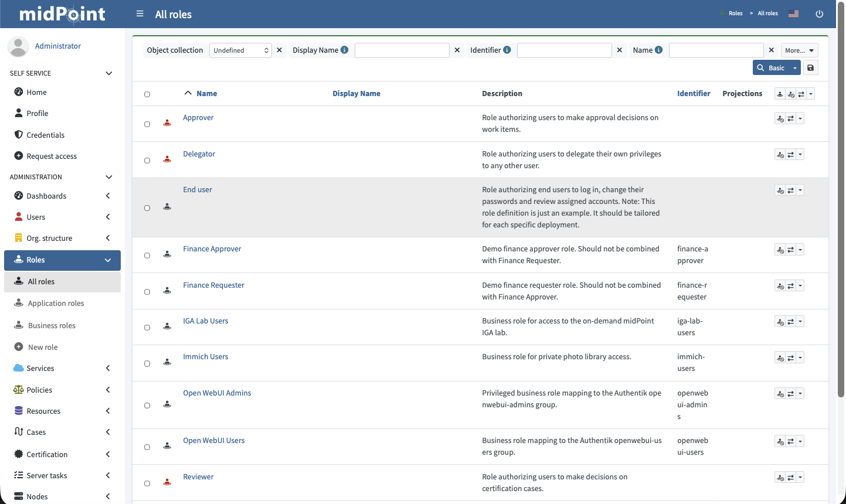Collapse the Administration section
This screenshot has height=504, width=846.
[108, 177]
